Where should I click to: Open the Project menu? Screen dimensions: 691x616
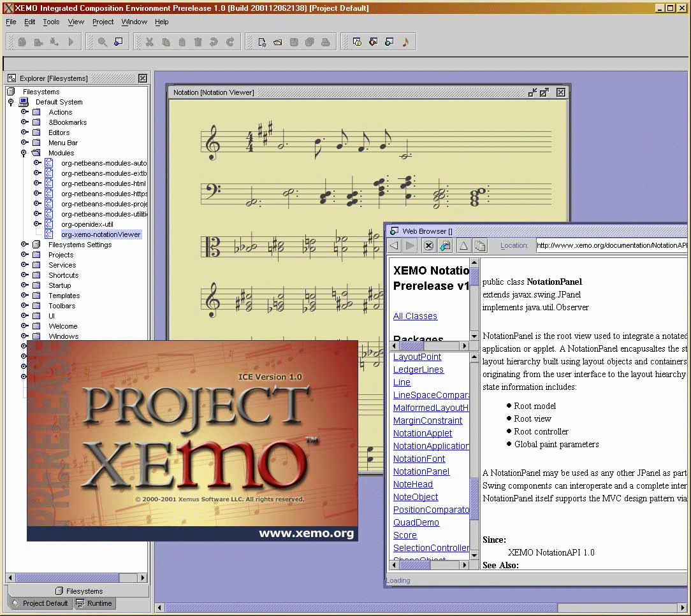point(103,22)
